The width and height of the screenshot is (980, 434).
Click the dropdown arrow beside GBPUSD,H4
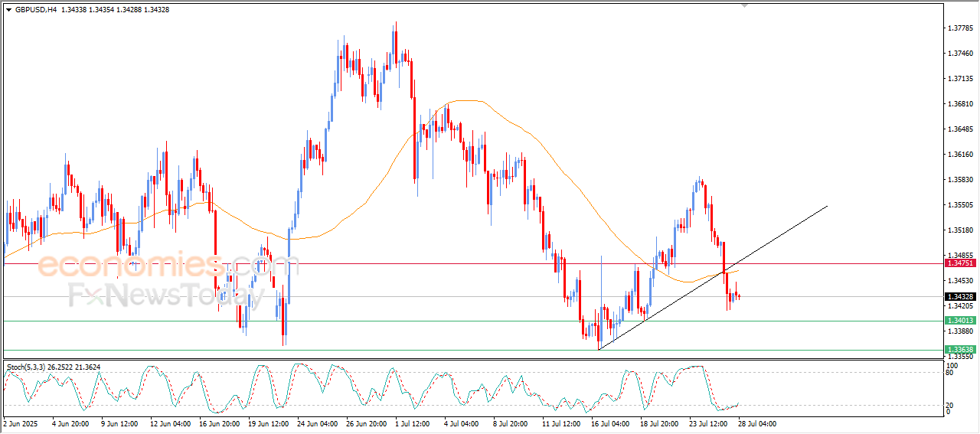(x=8, y=10)
